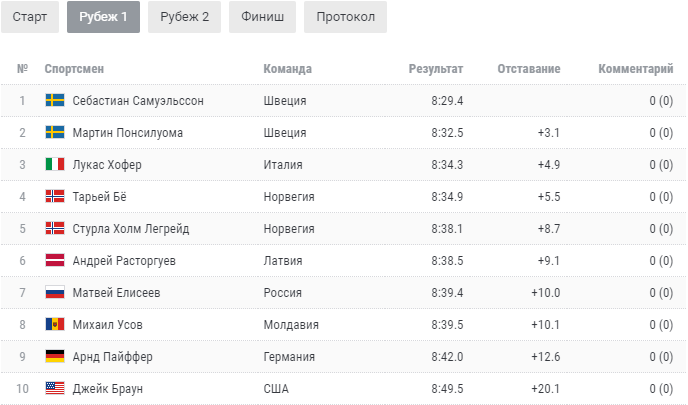Click the Результат column header
The image size is (688, 405).
click(x=436, y=69)
